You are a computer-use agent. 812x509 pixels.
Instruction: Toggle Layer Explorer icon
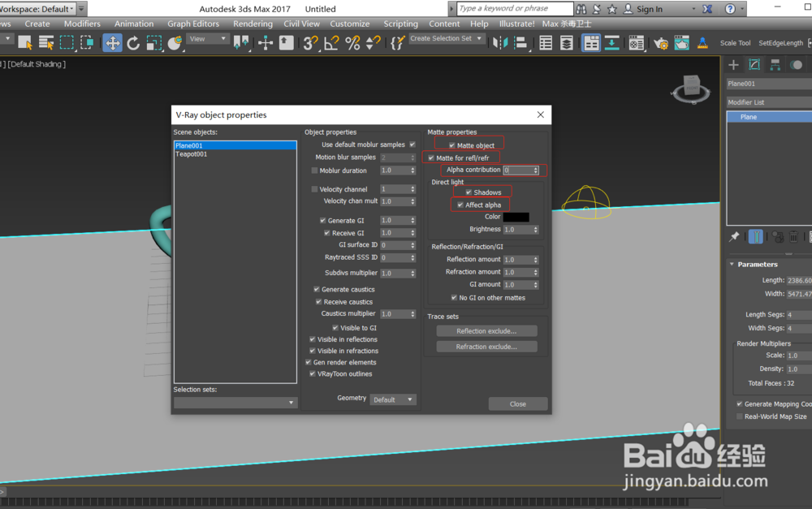coord(567,42)
